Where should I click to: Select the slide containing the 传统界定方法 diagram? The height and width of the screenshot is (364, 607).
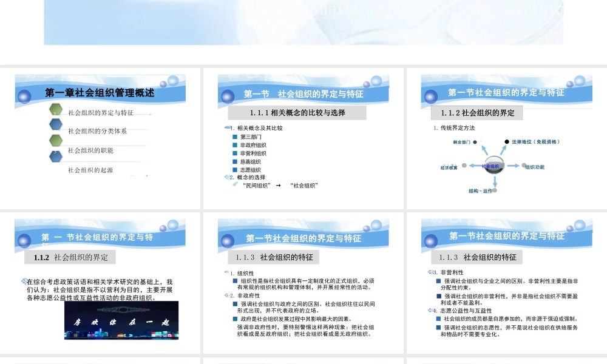pos(507,138)
